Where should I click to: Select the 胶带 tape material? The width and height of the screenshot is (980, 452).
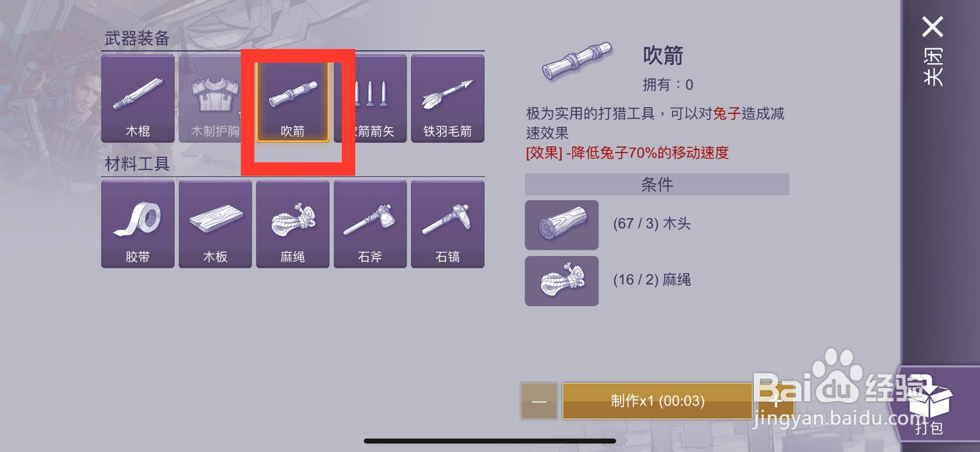[x=138, y=224]
